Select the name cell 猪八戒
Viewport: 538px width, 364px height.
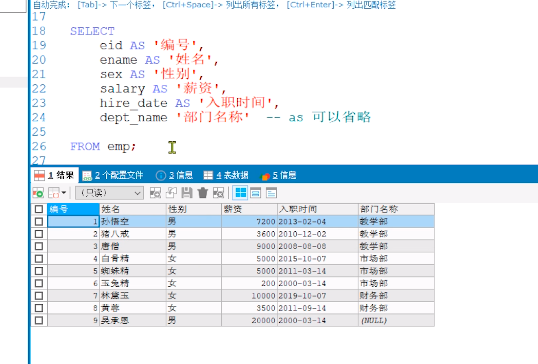[x=133, y=234]
